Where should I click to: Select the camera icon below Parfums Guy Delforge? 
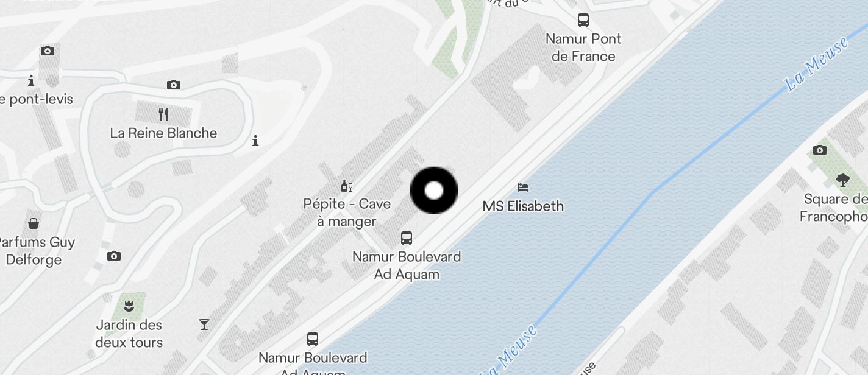(x=114, y=256)
